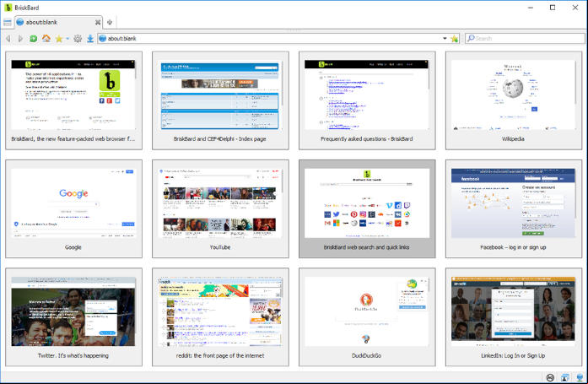Expand the bookmarks dropdown arrow

pos(67,39)
